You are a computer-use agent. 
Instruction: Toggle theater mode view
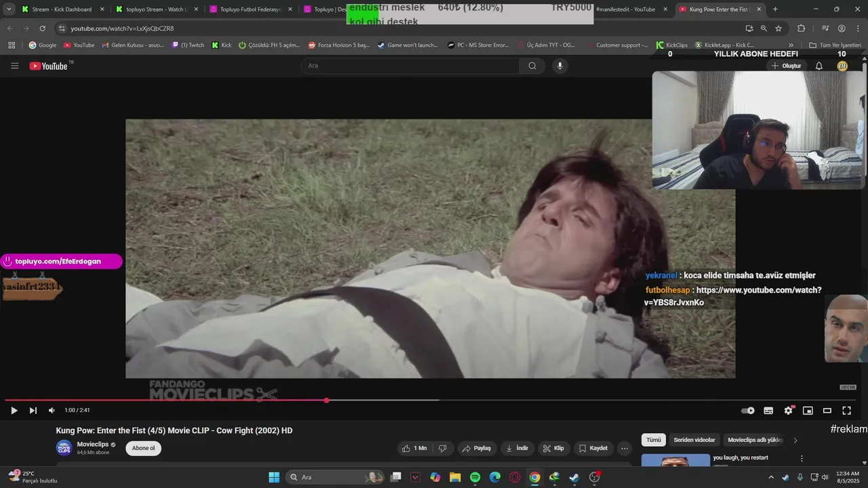(827, 410)
